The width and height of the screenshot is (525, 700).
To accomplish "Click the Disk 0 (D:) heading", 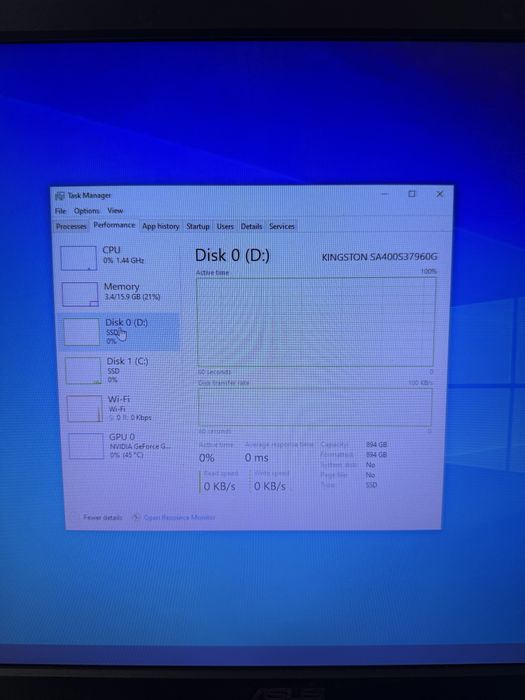I will point(232,255).
